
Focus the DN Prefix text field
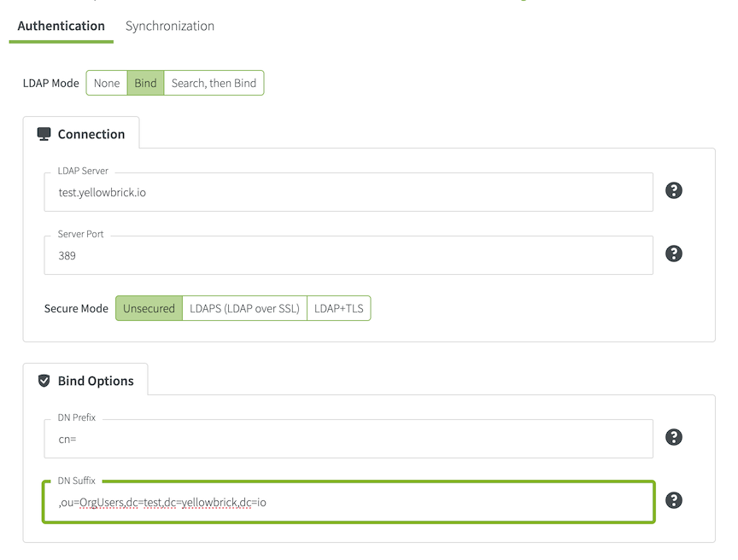pos(348,439)
